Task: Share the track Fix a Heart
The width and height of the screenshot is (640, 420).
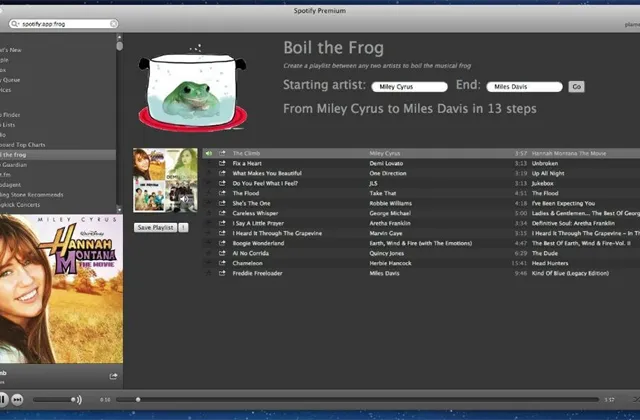Action: click(x=222, y=163)
